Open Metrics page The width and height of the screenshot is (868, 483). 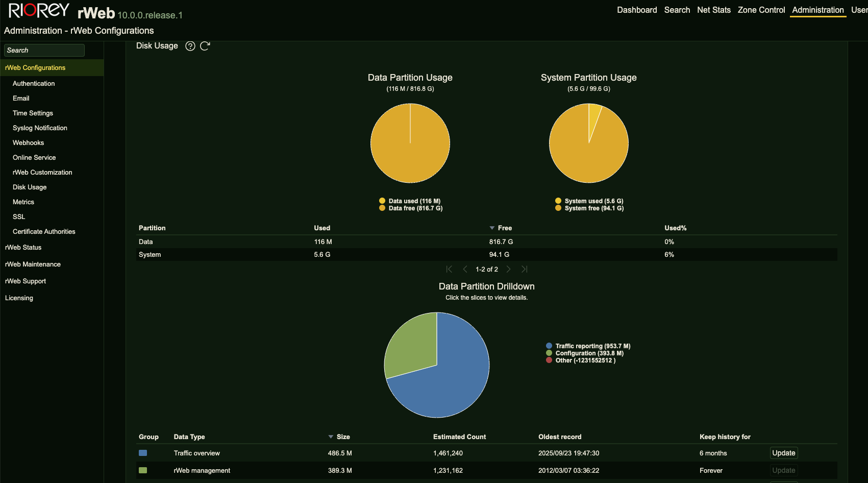[23, 202]
